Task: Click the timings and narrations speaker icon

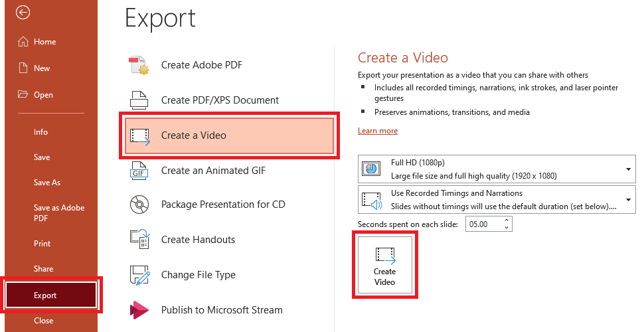Action: coord(372,200)
